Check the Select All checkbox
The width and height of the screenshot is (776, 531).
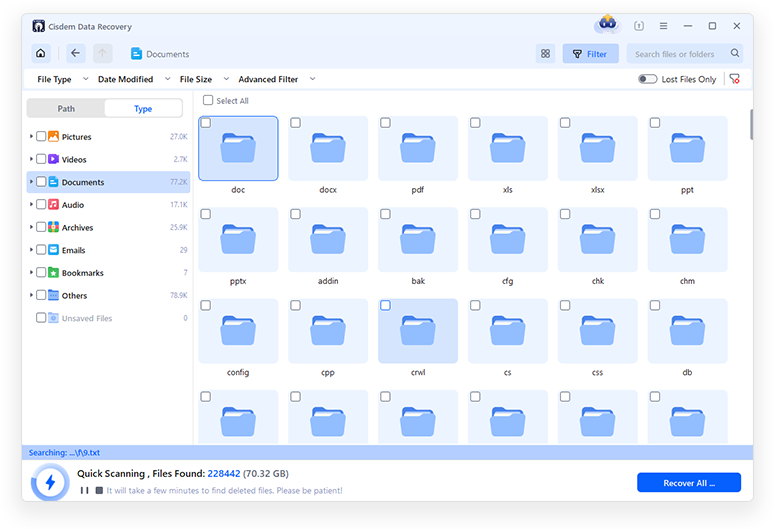pyautogui.click(x=208, y=100)
